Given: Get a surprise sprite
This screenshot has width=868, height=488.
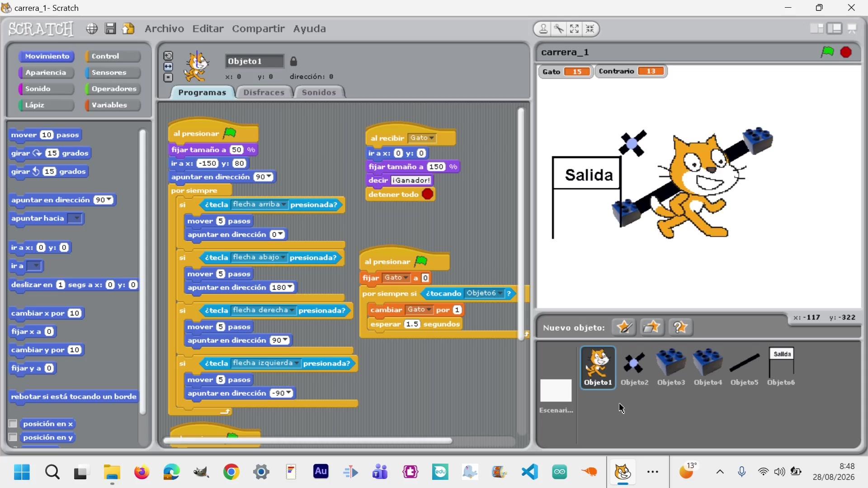Looking at the screenshot, I should tap(680, 327).
